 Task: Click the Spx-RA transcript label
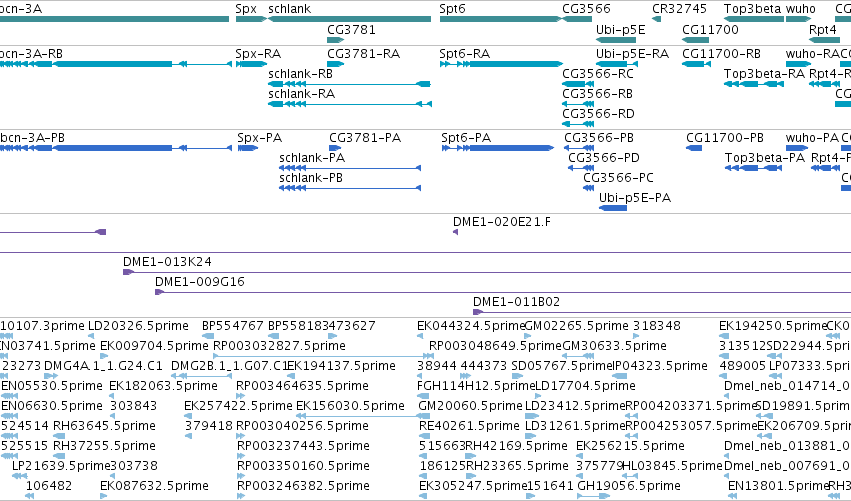pyautogui.click(x=258, y=54)
